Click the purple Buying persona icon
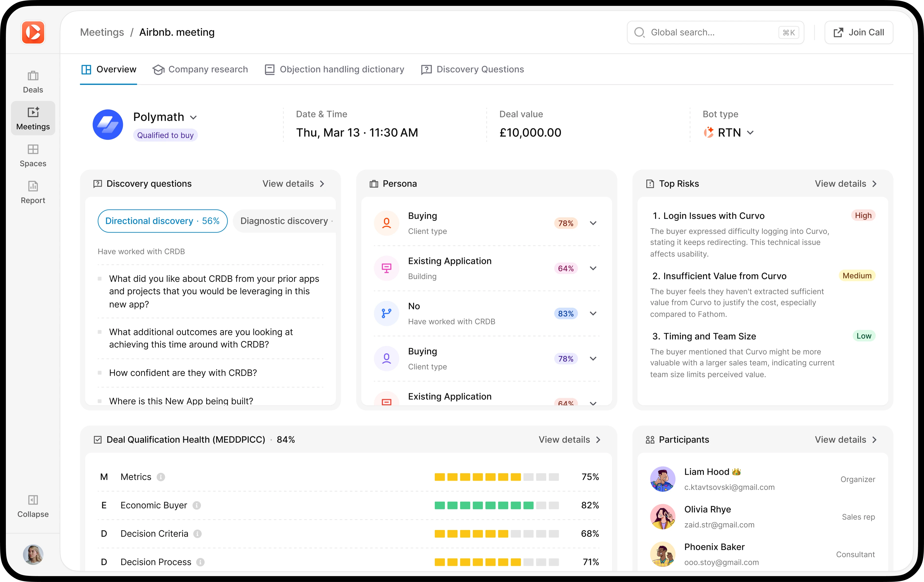The width and height of the screenshot is (924, 582). pos(386,359)
